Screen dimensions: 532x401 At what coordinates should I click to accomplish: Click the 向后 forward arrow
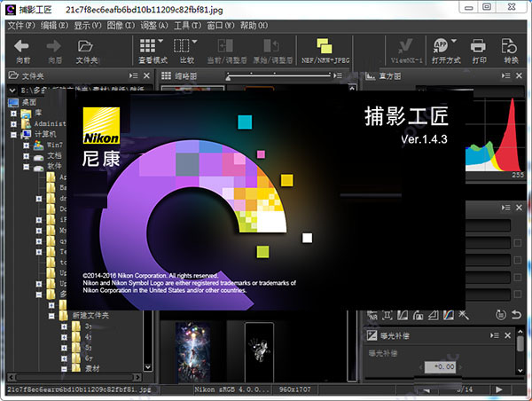coord(53,46)
